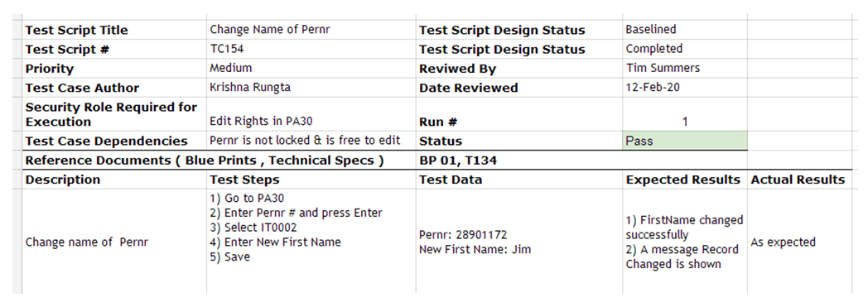
Task: Select the Tim Summers reviewer cell
Action: pyautogui.click(x=684, y=69)
